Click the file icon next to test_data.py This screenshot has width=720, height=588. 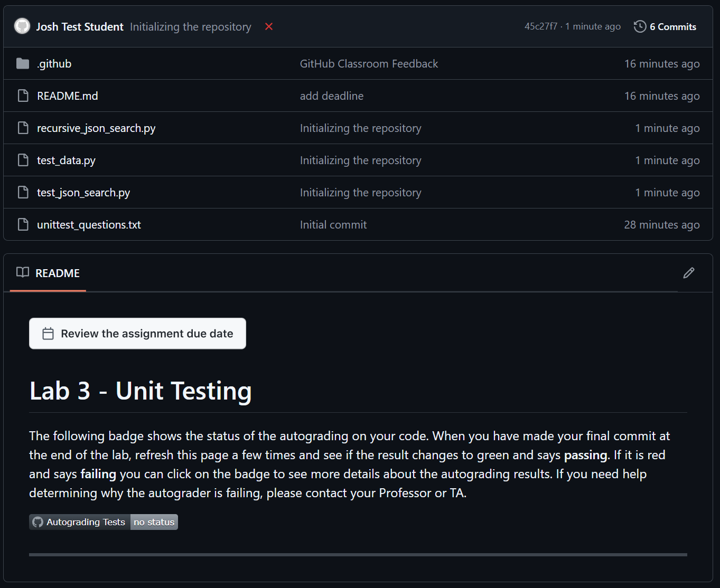pos(22,160)
